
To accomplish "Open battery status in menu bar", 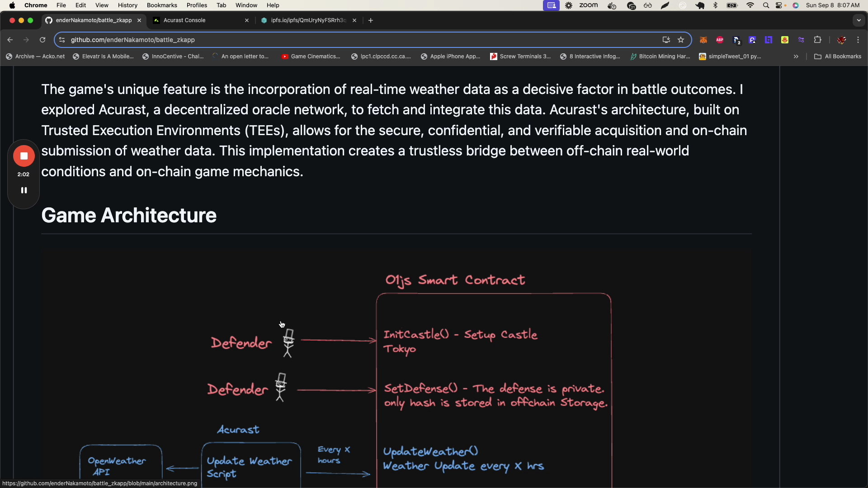I will tap(732, 5).
